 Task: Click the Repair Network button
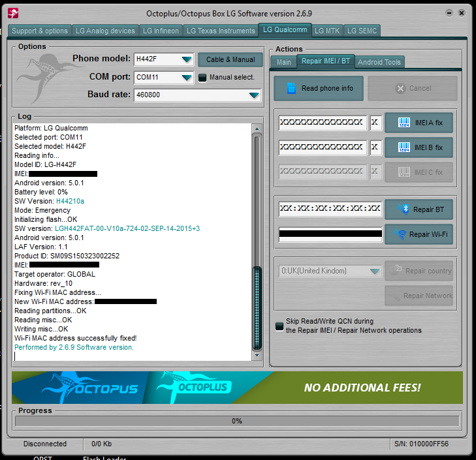pos(419,296)
